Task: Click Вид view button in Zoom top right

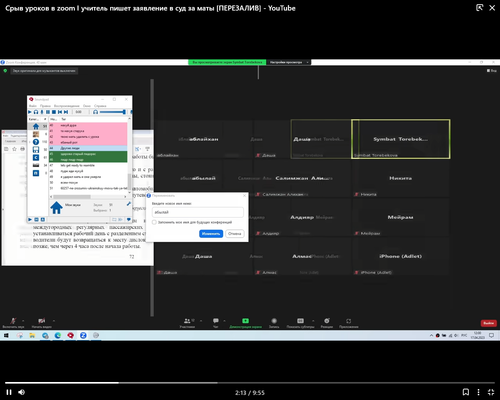Action: coord(492,71)
